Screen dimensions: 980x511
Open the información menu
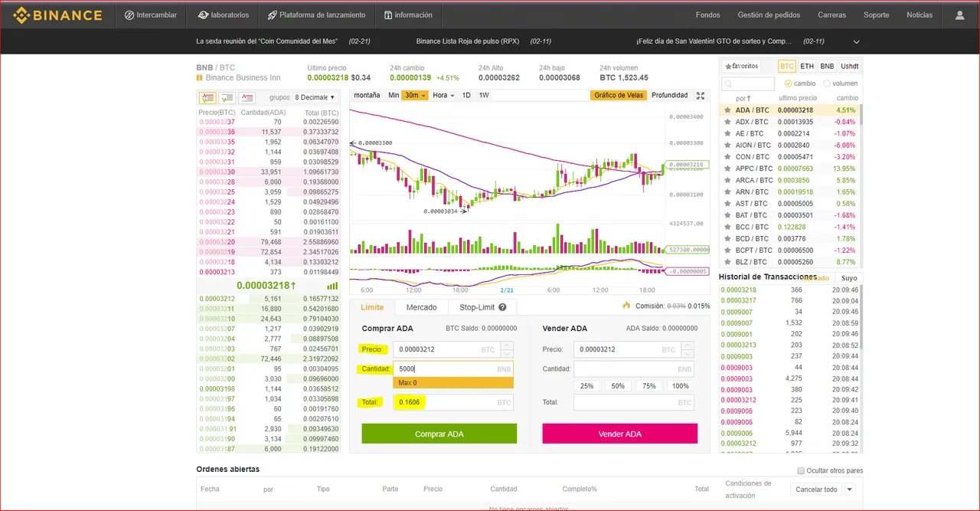click(408, 15)
